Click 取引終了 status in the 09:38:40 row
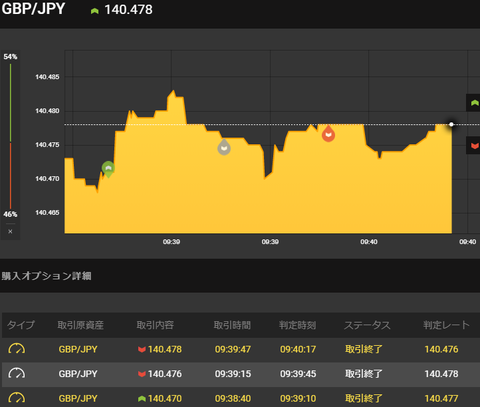 (364, 398)
